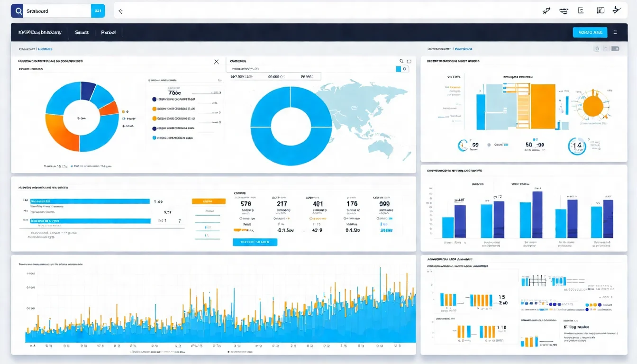Open the menu icon right of the blue header button
The width and height of the screenshot is (637, 364).
click(x=615, y=32)
